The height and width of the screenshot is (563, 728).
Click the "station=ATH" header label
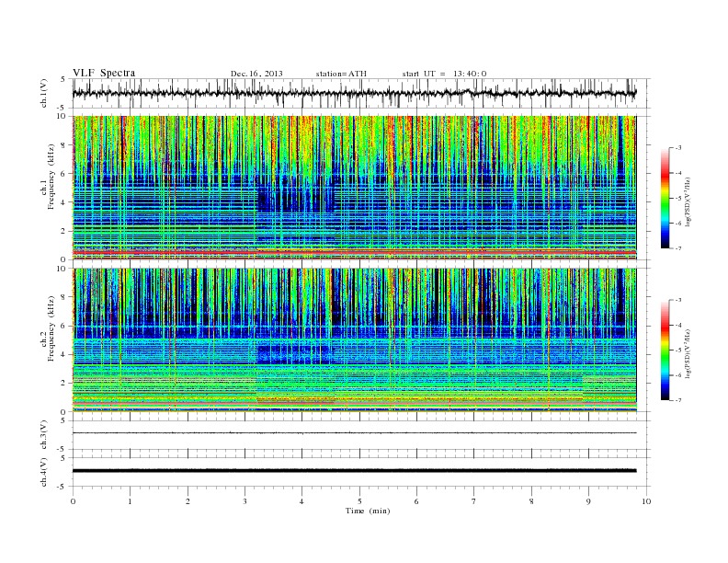[x=341, y=74]
